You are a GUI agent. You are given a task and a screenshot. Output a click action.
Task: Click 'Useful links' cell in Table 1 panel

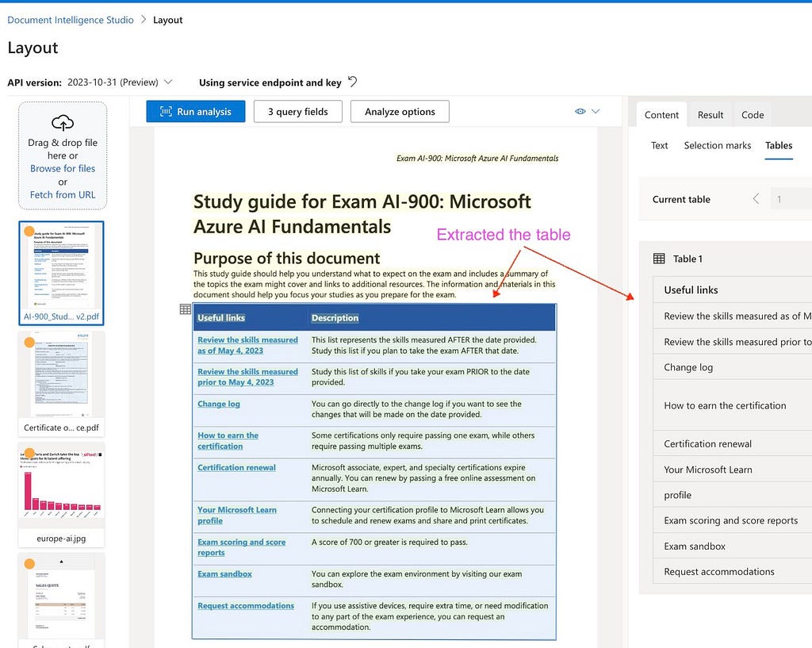(732, 290)
